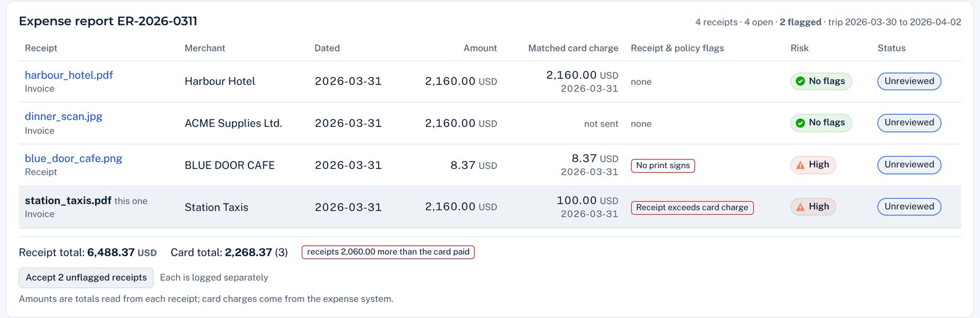980x318 pixels.
Task: Click the '2 flagged' summary text
Action: [800, 22]
